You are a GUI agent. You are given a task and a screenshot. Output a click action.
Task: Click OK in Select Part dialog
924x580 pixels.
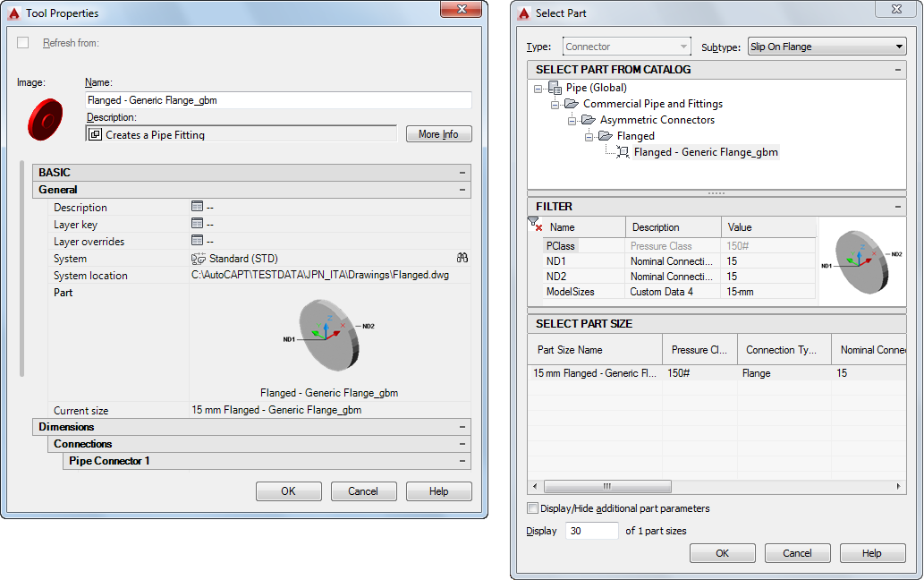pos(723,553)
